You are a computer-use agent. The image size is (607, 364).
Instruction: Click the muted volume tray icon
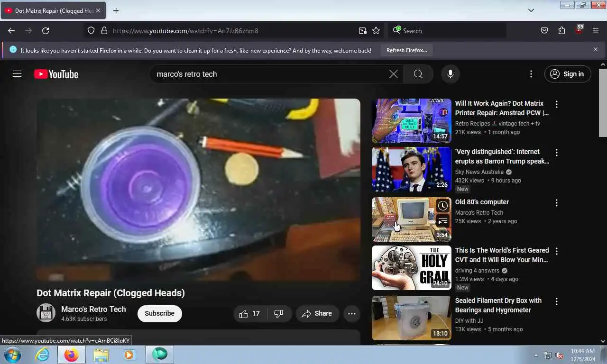pyautogui.click(x=559, y=355)
